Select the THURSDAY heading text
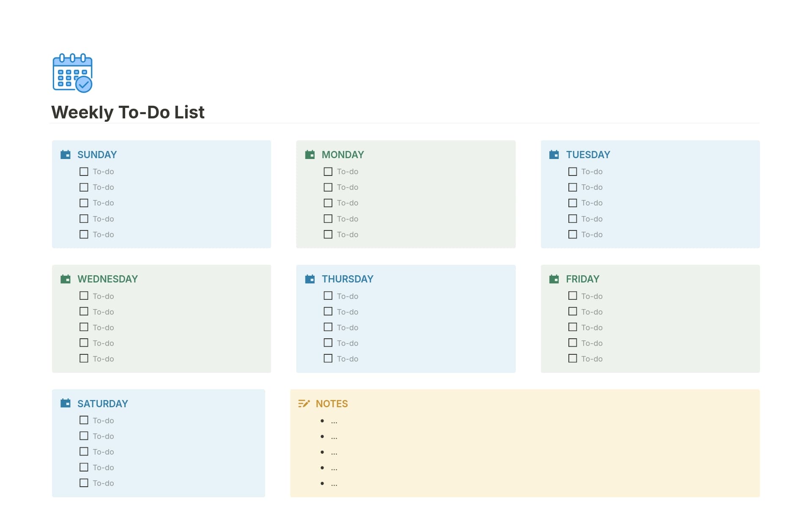This screenshot has width=812, height=507. [x=348, y=279]
